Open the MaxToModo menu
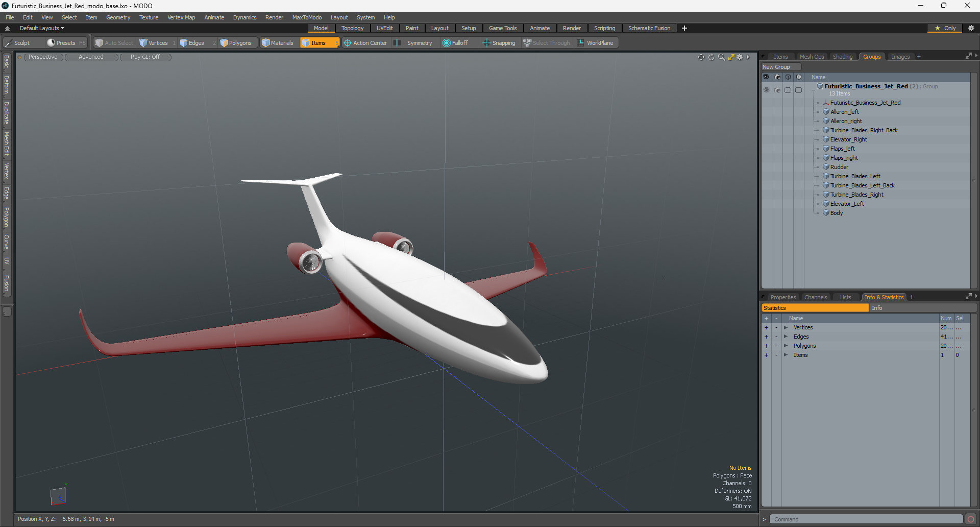Image resolution: width=980 pixels, height=527 pixels. click(x=307, y=17)
